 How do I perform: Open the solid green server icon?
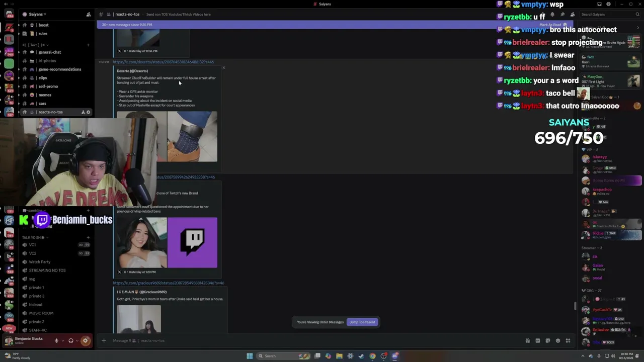tap(9, 63)
